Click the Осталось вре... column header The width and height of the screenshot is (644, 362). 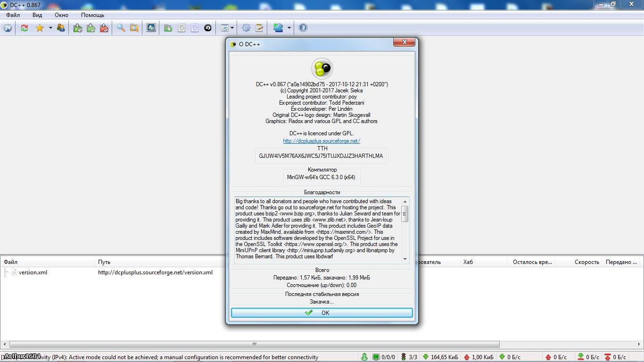(532, 262)
